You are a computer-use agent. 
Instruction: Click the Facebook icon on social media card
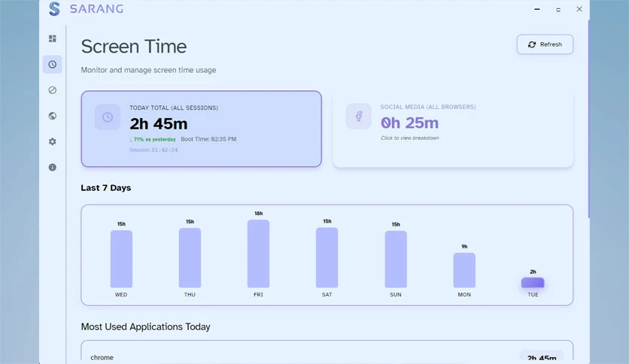(x=359, y=117)
